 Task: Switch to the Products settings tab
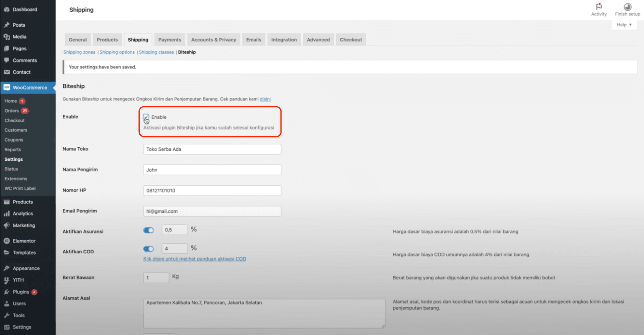(x=107, y=40)
